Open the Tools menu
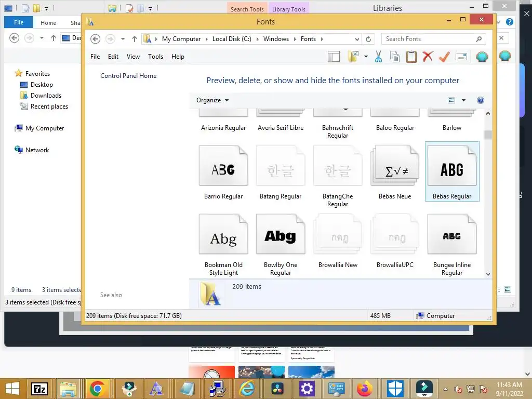 pos(155,57)
